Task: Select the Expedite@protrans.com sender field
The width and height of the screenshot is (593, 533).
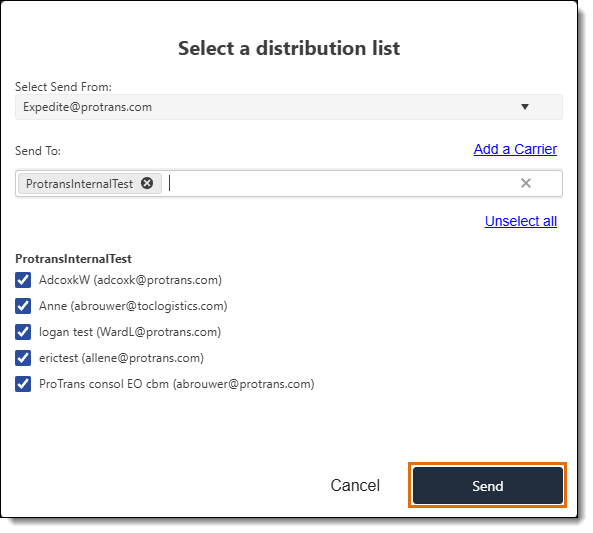Action: (289, 107)
